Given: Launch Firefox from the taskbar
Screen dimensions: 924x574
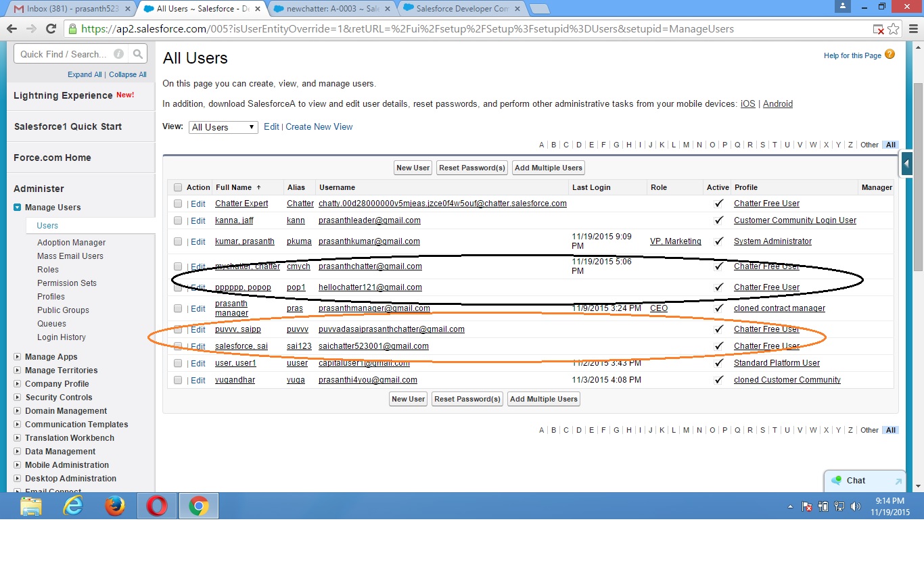Looking at the screenshot, I should [x=115, y=506].
